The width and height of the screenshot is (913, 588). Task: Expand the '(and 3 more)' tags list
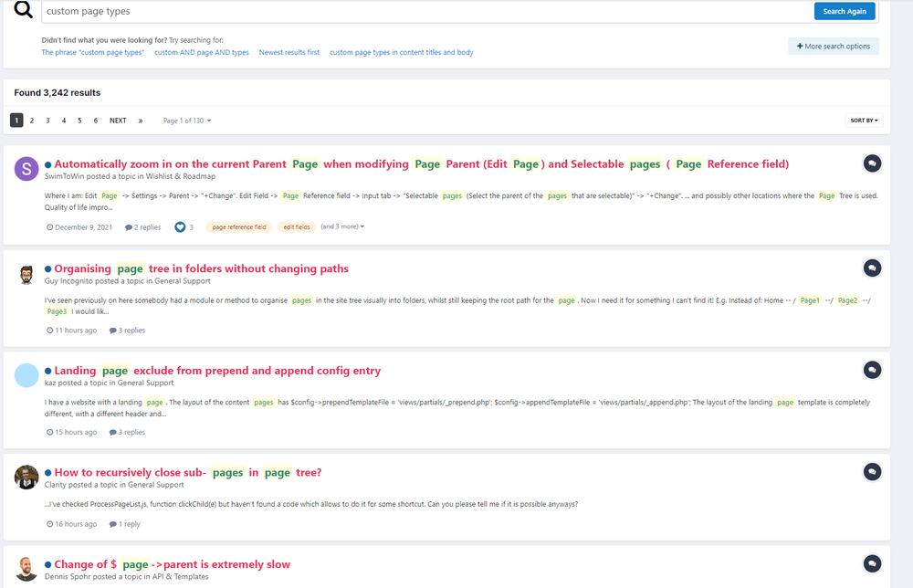click(x=342, y=226)
